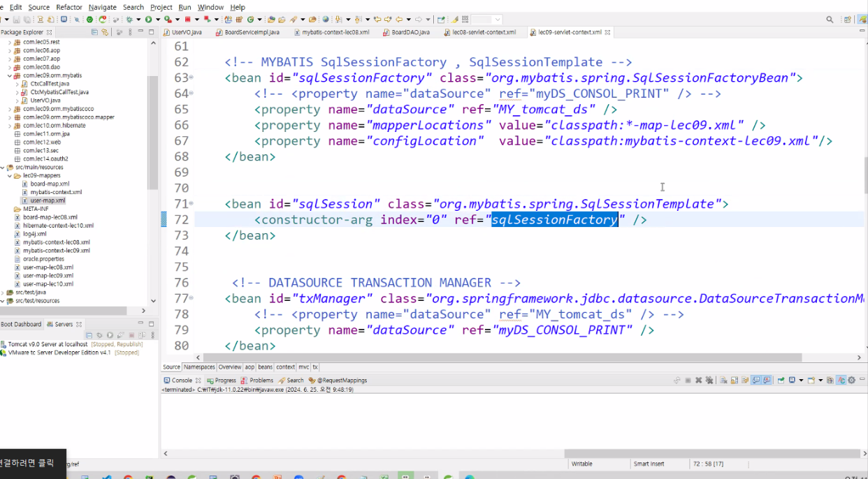This screenshot has width=868, height=479.
Task: Click the green Run button in toolbar
Action: coord(148,20)
